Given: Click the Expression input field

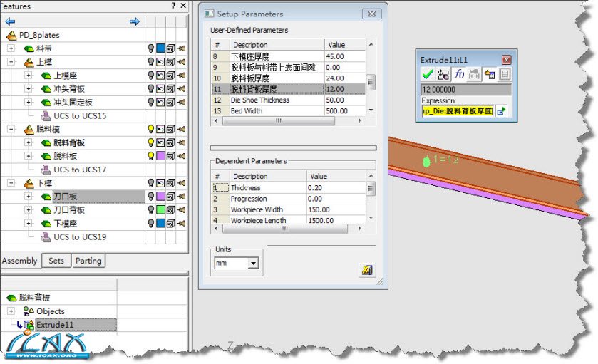Looking at the screenshot, I should [x=457, y=111].
